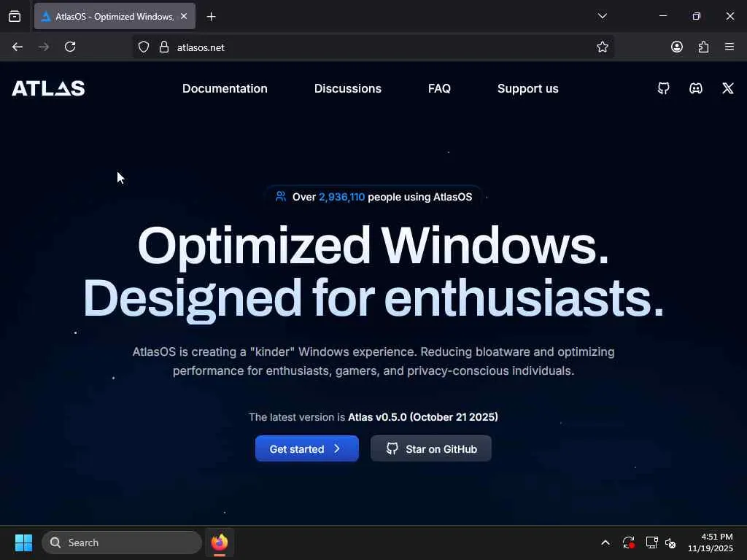Open the Firefox account icon

pyautogui.click(x=676, y=47)
